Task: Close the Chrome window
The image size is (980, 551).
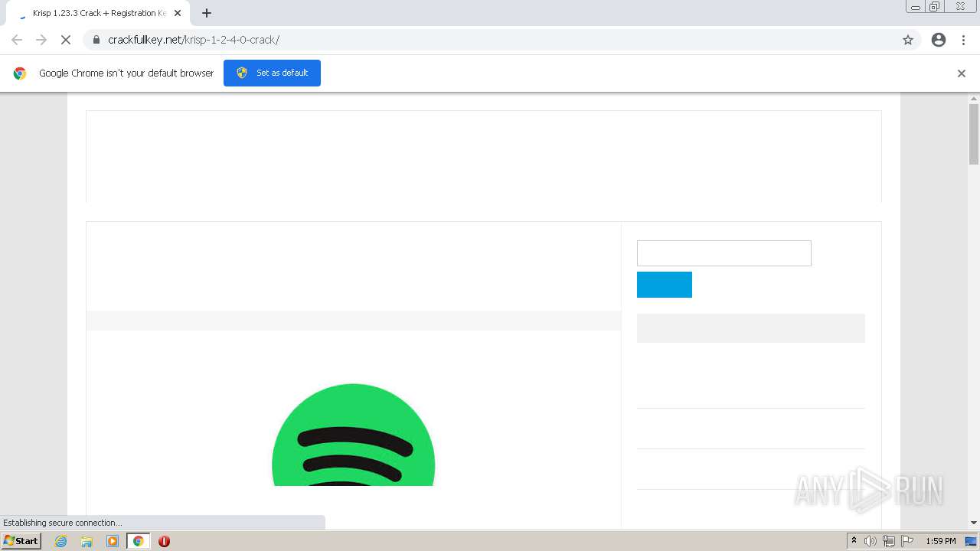Action: coord(960,7)
